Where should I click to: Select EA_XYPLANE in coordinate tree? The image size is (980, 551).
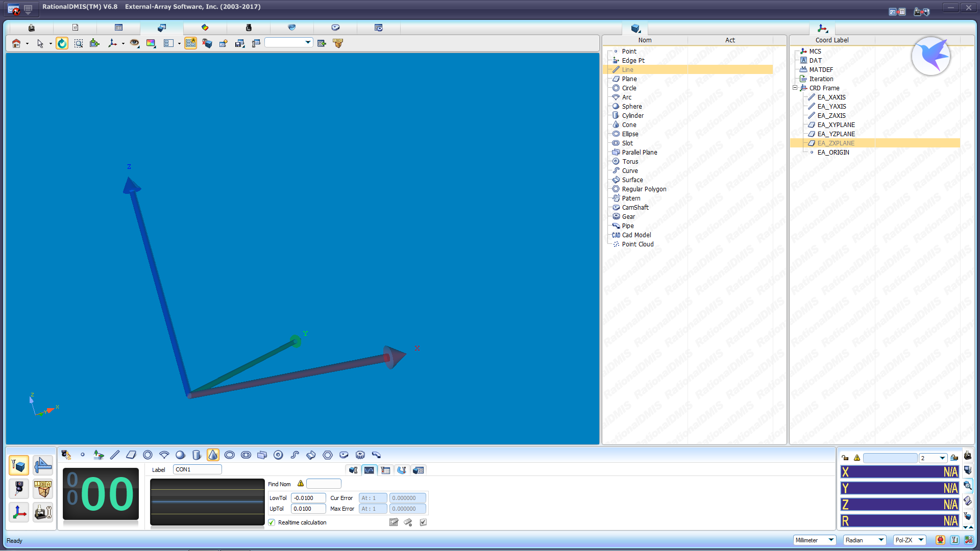836,124
